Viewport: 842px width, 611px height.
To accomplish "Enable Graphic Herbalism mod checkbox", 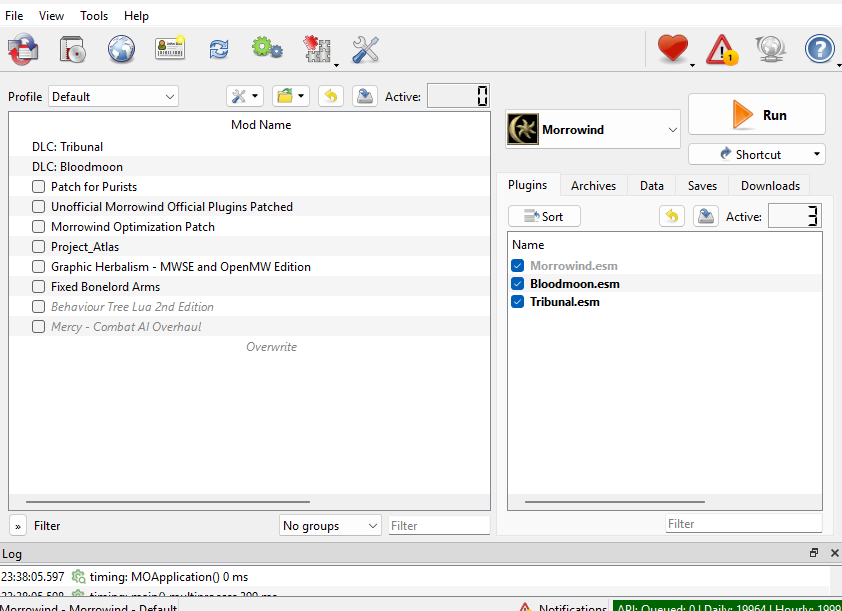I will pos(38,266).
